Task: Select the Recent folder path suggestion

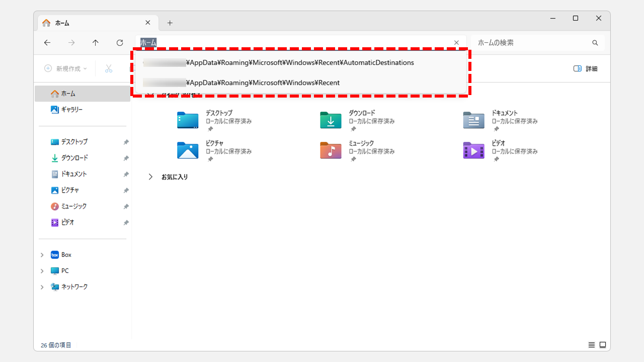Action: pos(263,82)
